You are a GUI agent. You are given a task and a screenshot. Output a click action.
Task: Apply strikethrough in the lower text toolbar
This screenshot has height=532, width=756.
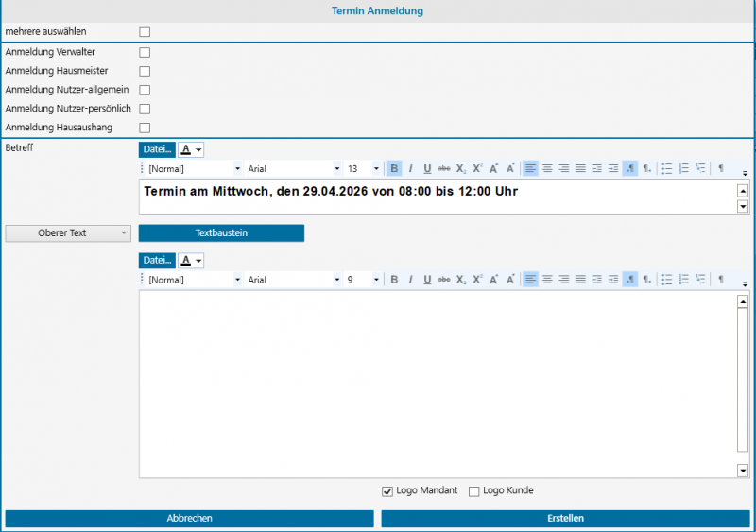click(444, 280)
